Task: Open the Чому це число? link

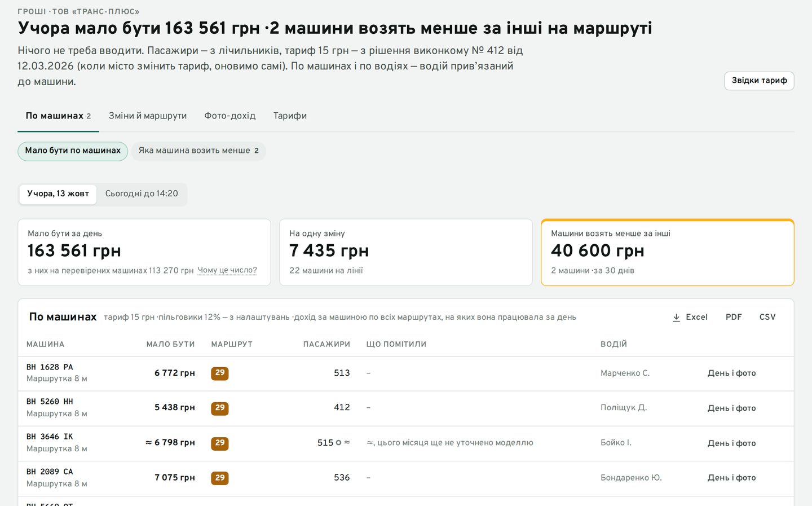Action: click(227, 270)
